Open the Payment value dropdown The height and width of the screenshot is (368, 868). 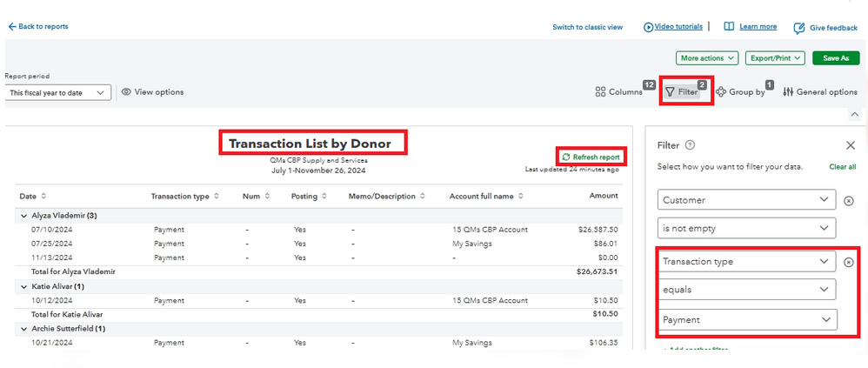(x=747, y=320)
